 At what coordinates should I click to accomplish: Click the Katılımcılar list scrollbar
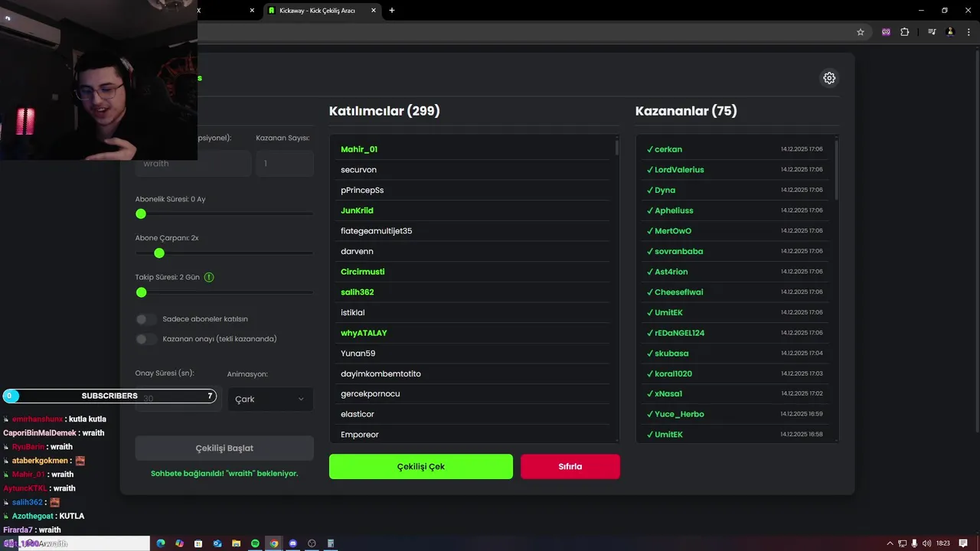click(x=616, y=148)
